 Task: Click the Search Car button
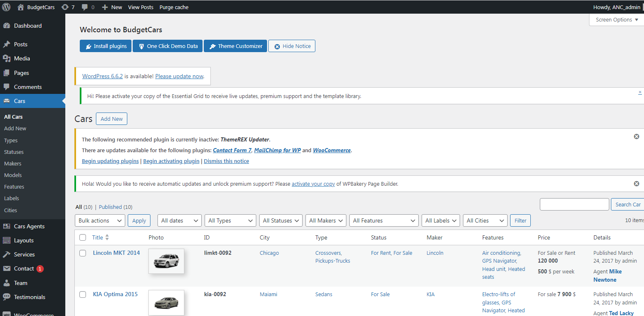point(627,204)
